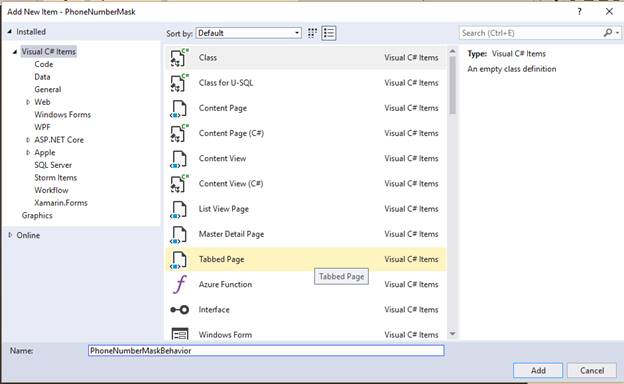Switch to medium icons grid view

click(313, 33)
